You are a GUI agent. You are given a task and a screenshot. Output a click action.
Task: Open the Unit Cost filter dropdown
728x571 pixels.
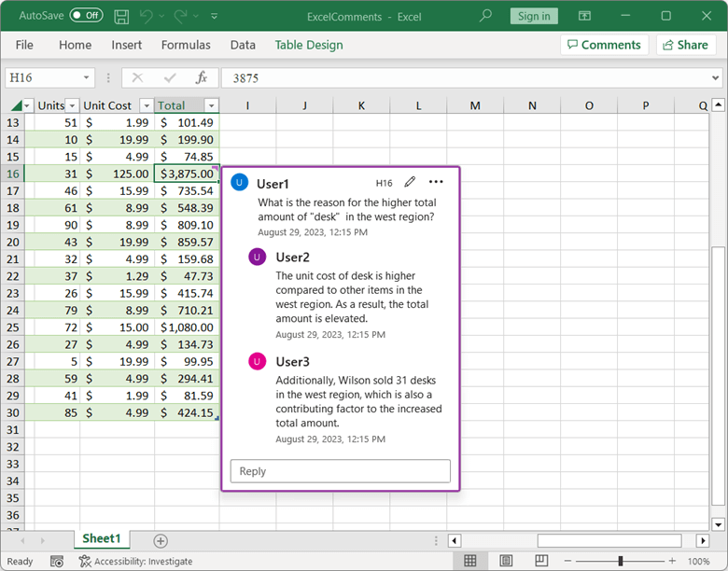(147, 105)
